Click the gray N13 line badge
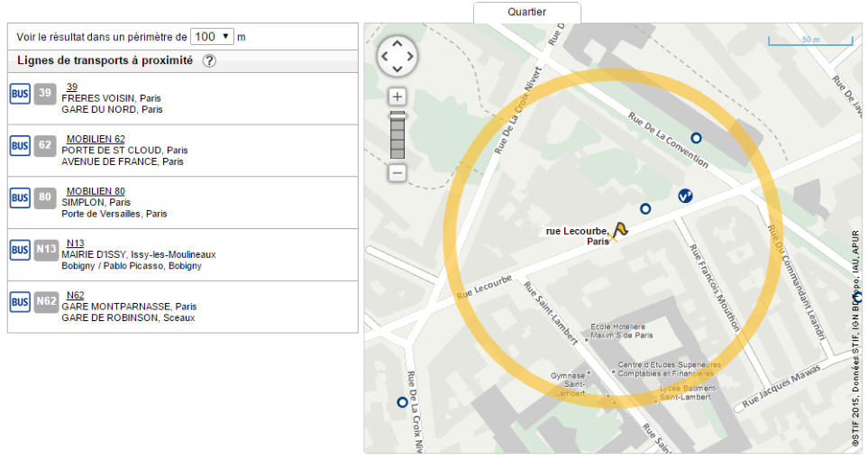Image resolution: width=868 pixels, height=460 pixels. (x=45, y=250)
